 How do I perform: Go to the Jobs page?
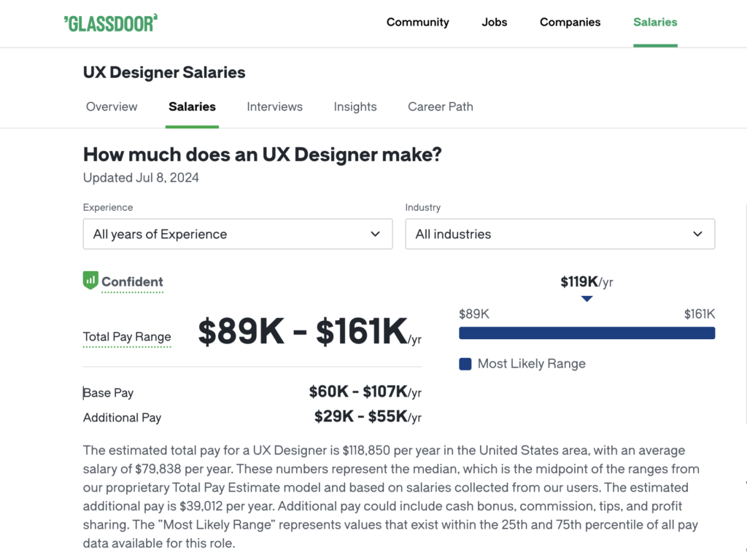(495, 22)
